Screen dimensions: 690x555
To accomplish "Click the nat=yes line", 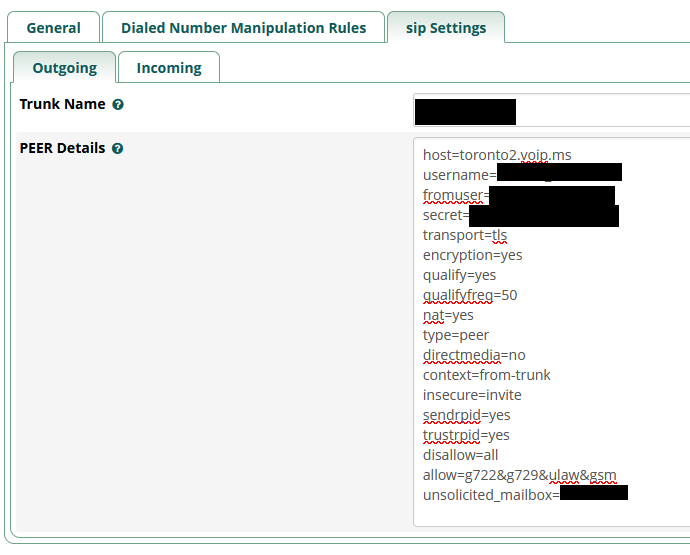I will coord(448,315).
